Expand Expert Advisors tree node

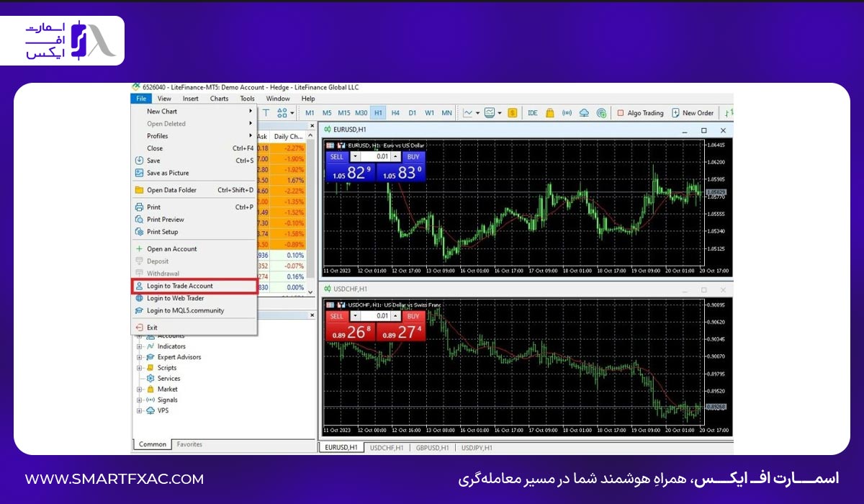[x=139, y=357]
